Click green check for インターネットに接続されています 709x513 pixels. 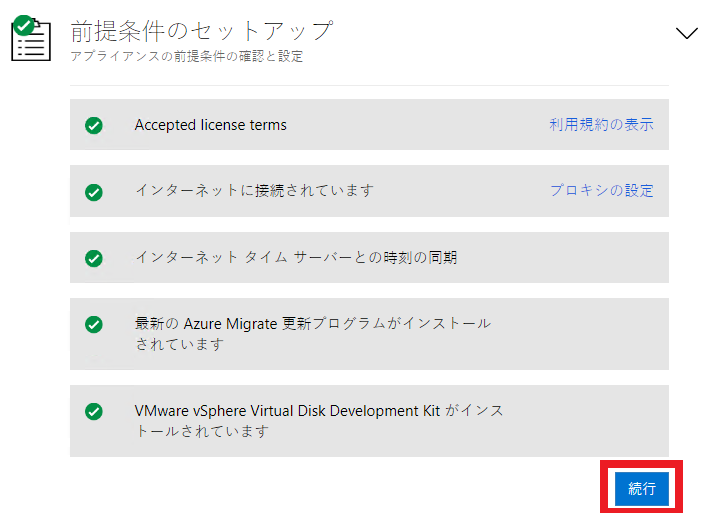(x=94, y=192)
